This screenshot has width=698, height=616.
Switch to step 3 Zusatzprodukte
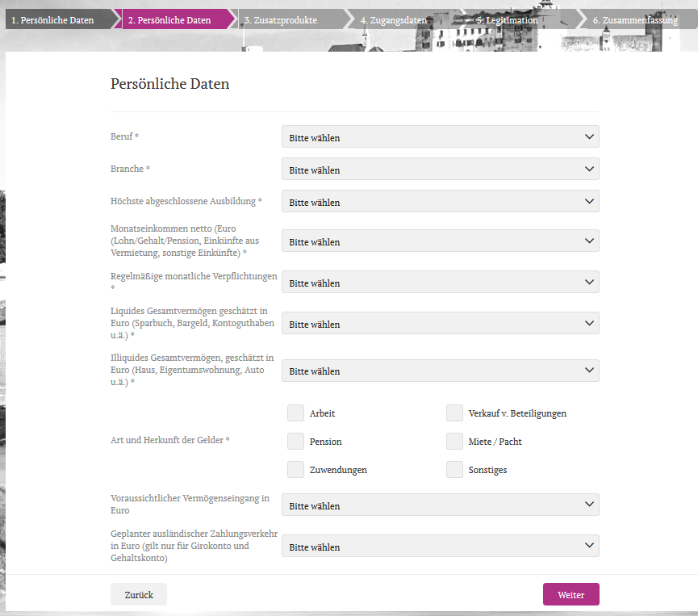pyautogui.click(x=281, y=20)
